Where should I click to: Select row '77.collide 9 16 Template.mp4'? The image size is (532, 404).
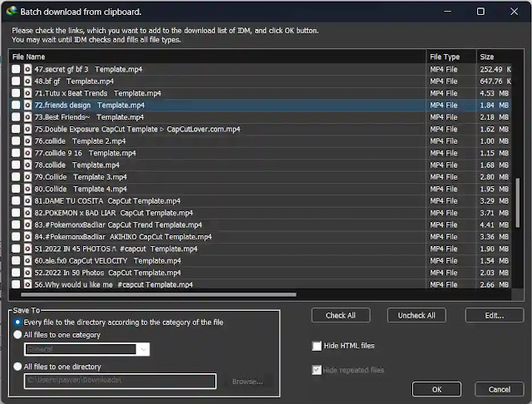(260, 153)
